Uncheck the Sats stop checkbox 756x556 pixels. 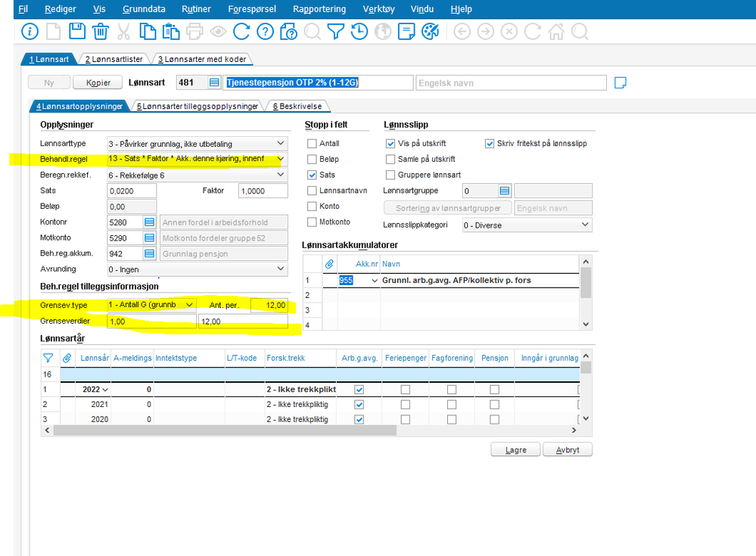pos(312,175)
